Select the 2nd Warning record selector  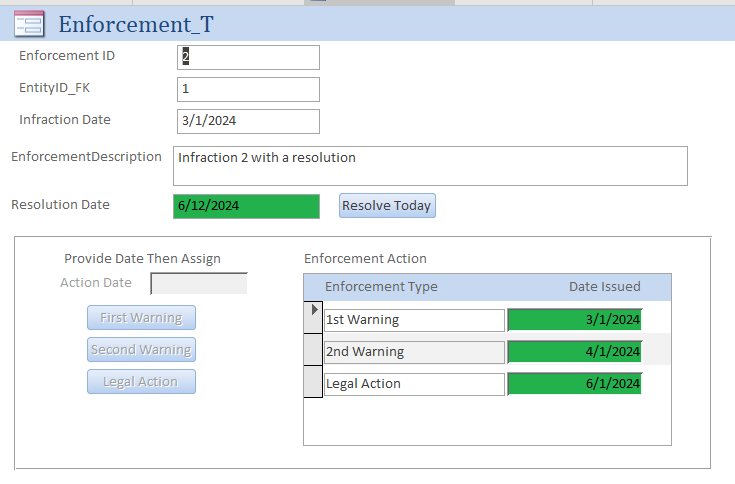point(313,352)
